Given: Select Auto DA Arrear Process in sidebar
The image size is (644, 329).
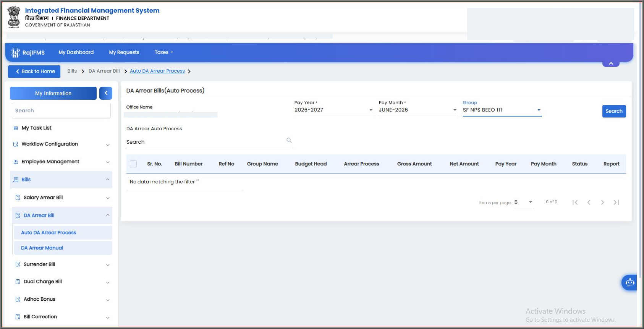Looking at the screenshot, I should coord(63,233).
